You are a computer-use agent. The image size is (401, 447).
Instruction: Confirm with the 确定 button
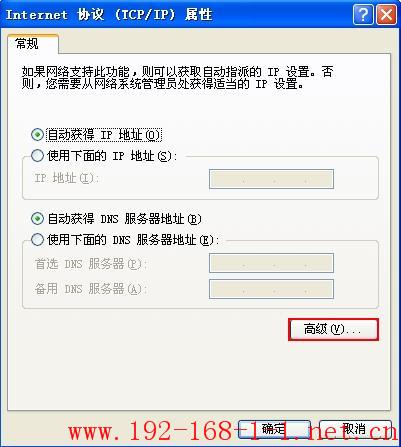point(274,430)
